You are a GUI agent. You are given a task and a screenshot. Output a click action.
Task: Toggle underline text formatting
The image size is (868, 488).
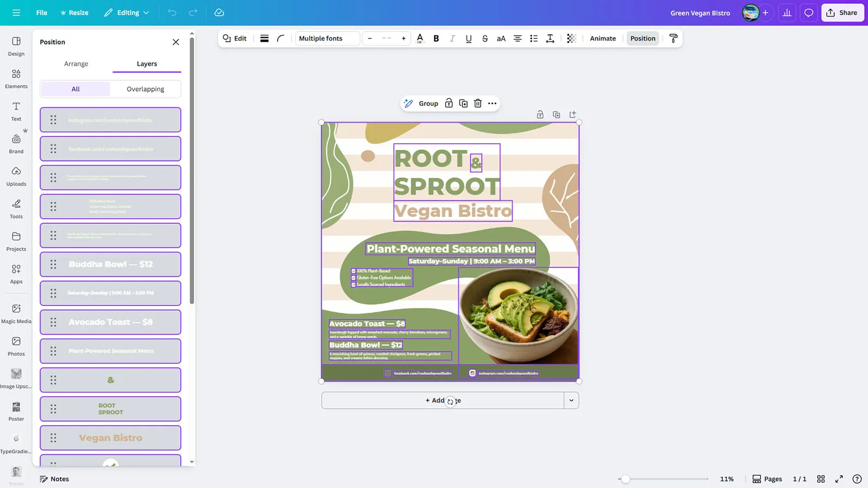[x=469, y=38]
